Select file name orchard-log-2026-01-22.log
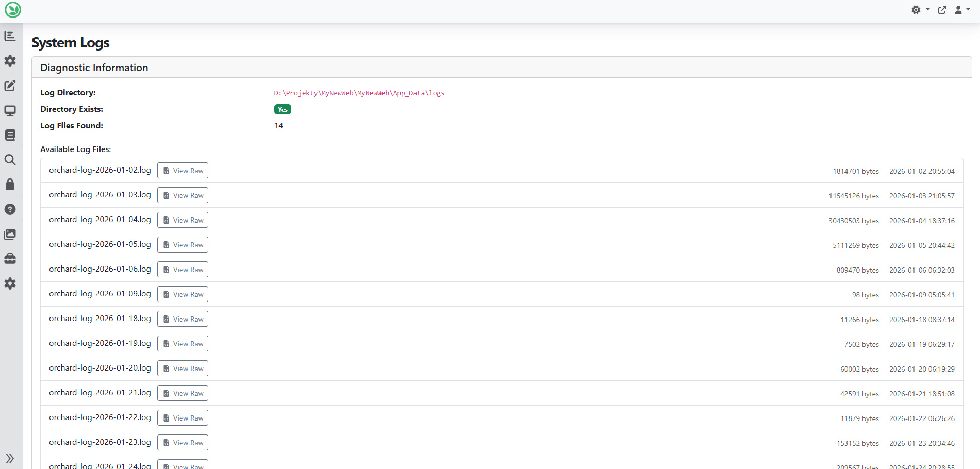 (x=100, y=417)
